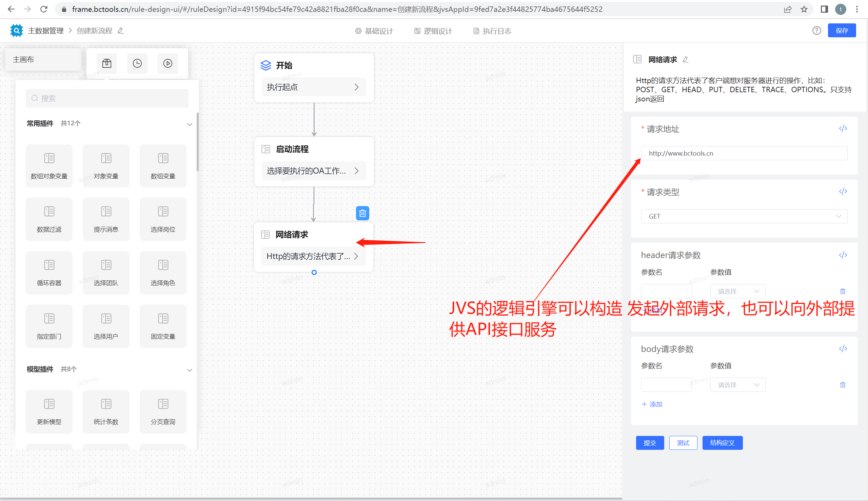Select the 选择用户 plugin
Screen dimensions: 868x501
(106, 326)
